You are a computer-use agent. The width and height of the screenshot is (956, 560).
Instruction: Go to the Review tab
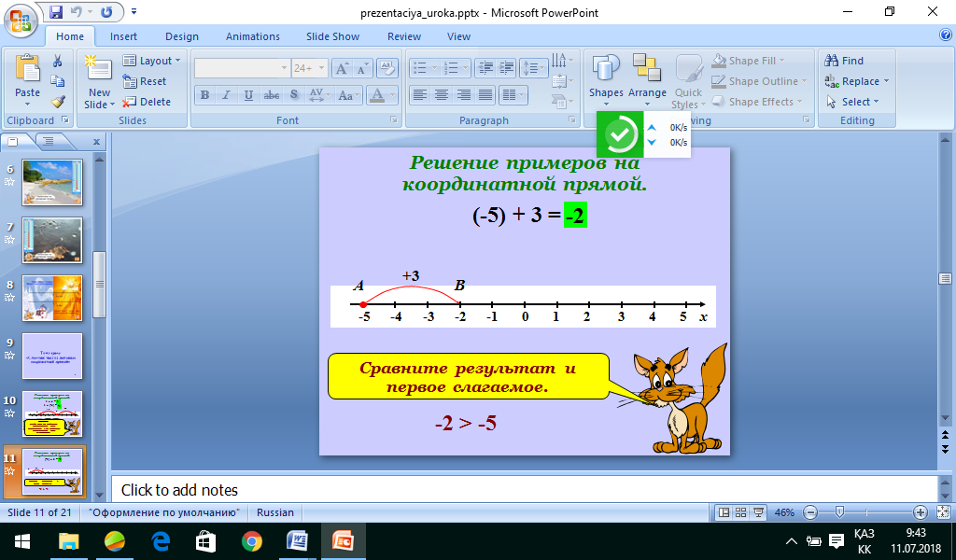click(x=404, y=36)
